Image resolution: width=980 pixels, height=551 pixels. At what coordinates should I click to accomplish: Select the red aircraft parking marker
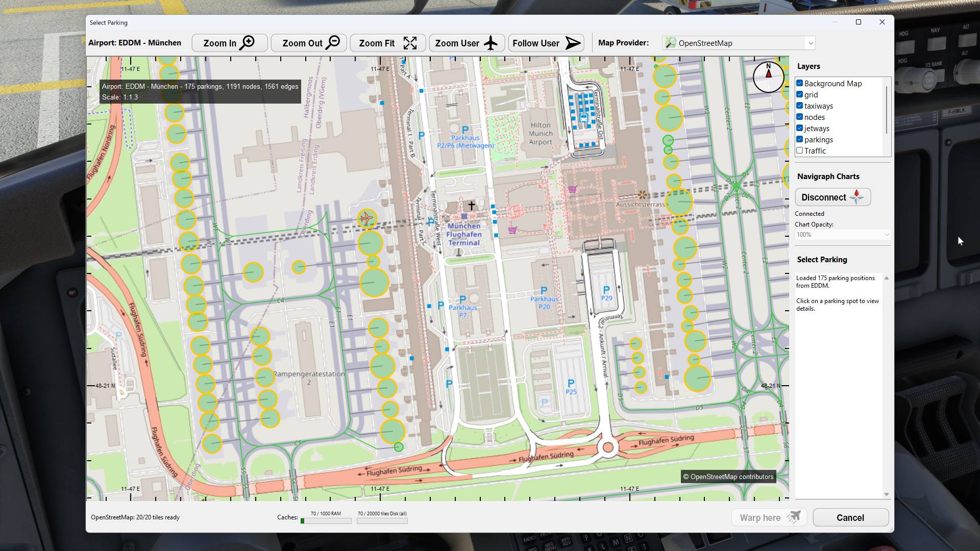tap(366, 219)
